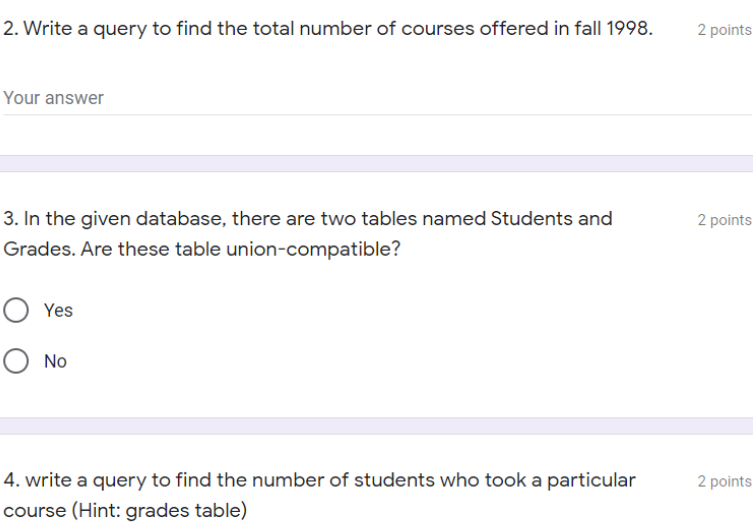The height and width of the screenshot is (532, 753).
Task: Click the word 'union-compatible?' in question 3
Action: (313, 250)
